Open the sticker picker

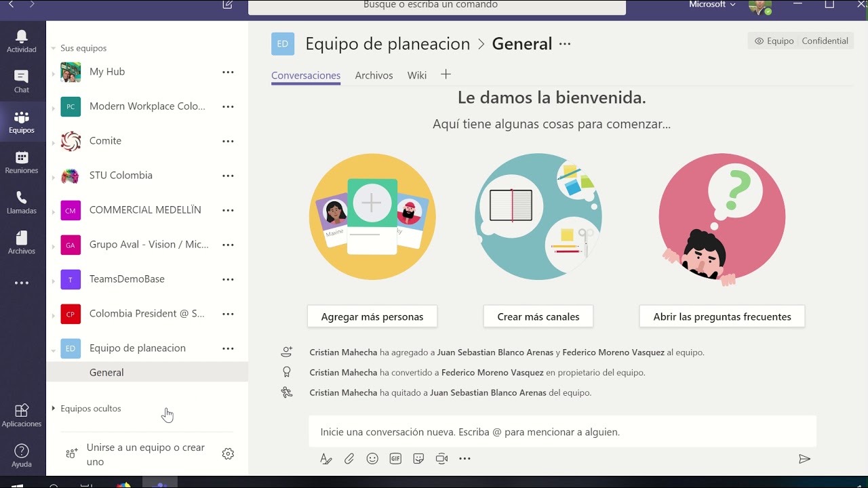[418, 459]
